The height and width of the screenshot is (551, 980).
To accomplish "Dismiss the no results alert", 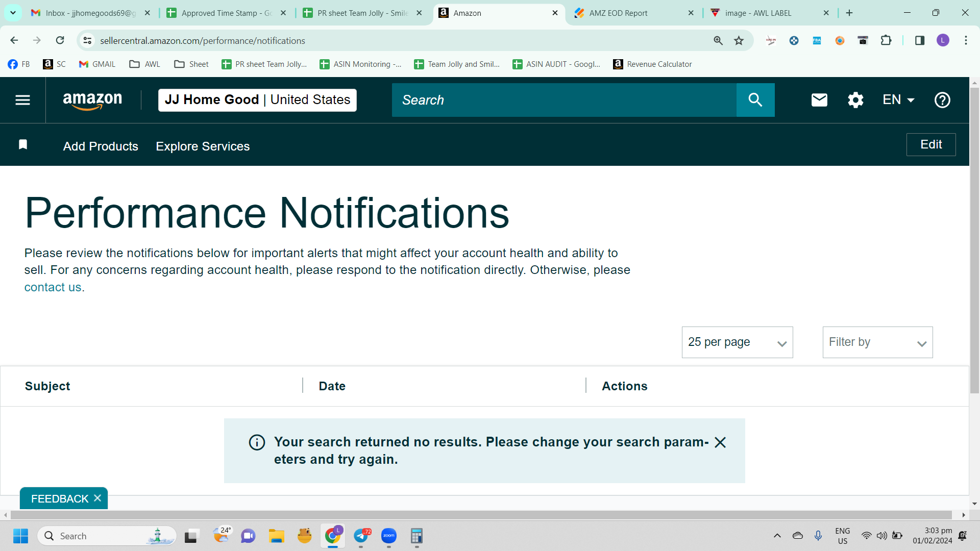I will tap(720, 442).
